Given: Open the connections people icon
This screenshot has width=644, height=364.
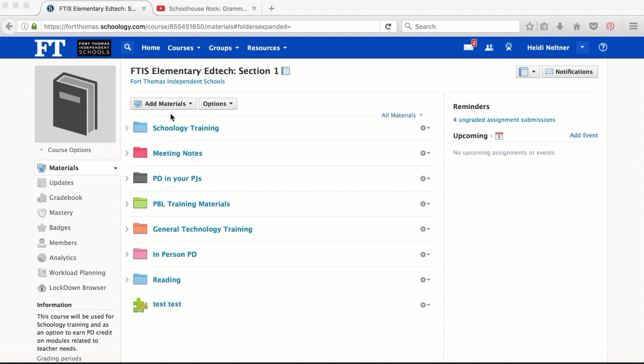Looking at the screenshot, I should click(489, 47).
